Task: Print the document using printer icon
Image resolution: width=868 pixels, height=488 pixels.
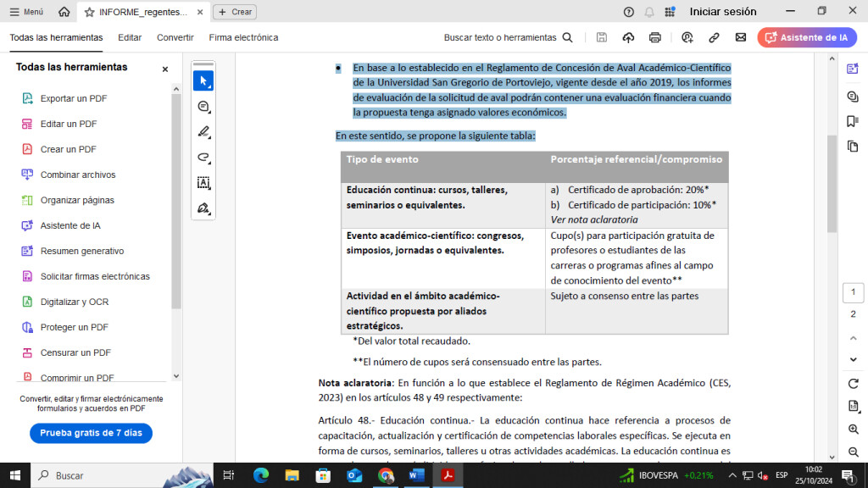Action: (x=655, y=37)
